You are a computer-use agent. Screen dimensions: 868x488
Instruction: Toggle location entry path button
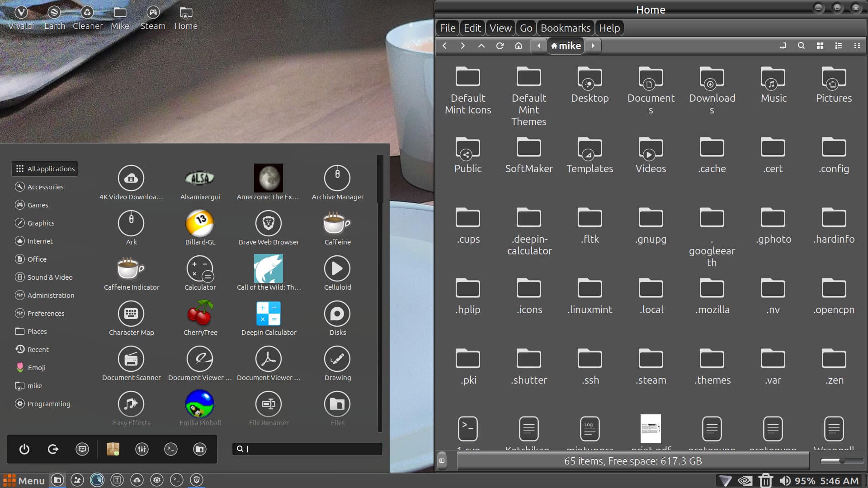[x=783, y=46]
